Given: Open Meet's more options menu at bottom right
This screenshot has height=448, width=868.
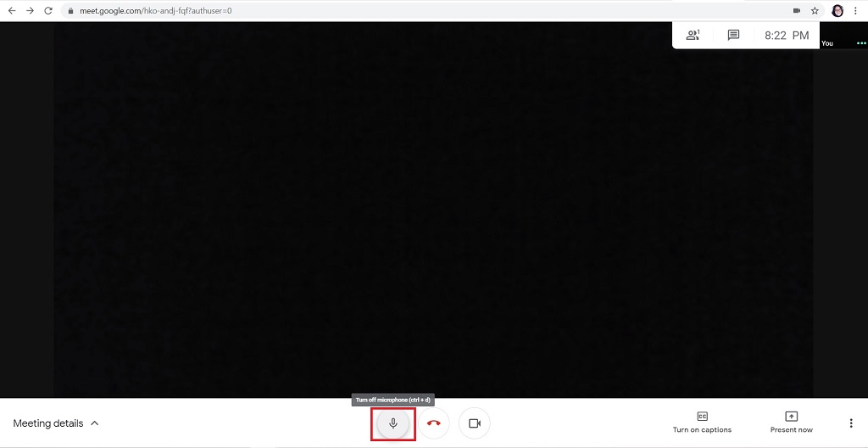Looking at the screenshot, I should coord(851,423).
